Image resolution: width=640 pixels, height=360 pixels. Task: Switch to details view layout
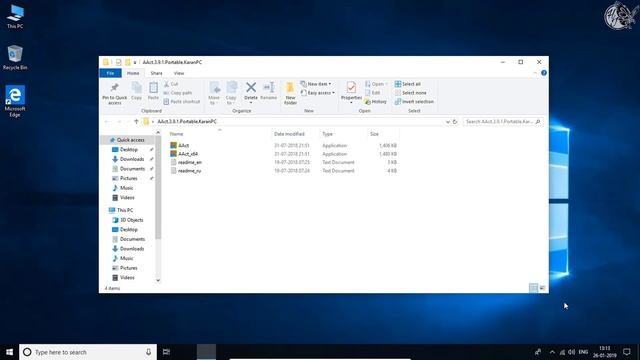pyautogui.click(x=533, y=288)
